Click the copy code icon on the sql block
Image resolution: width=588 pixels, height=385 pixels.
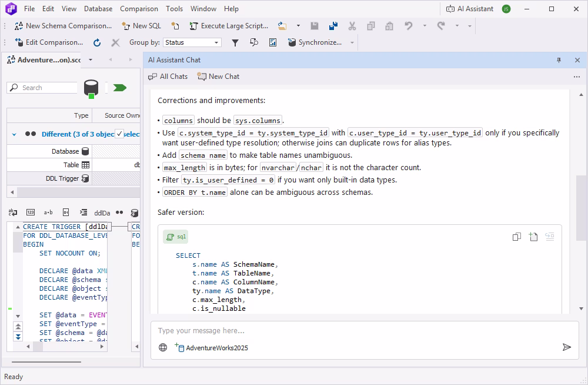click(517, 237)
